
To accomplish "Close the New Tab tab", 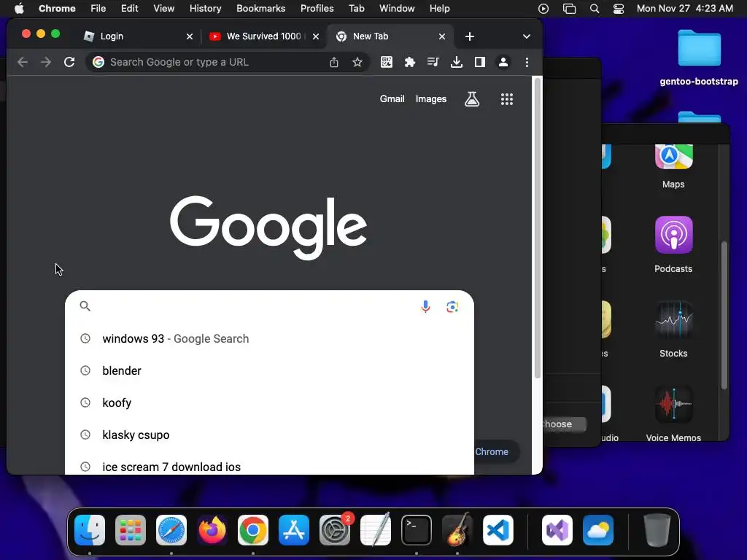I will [442, 36].
